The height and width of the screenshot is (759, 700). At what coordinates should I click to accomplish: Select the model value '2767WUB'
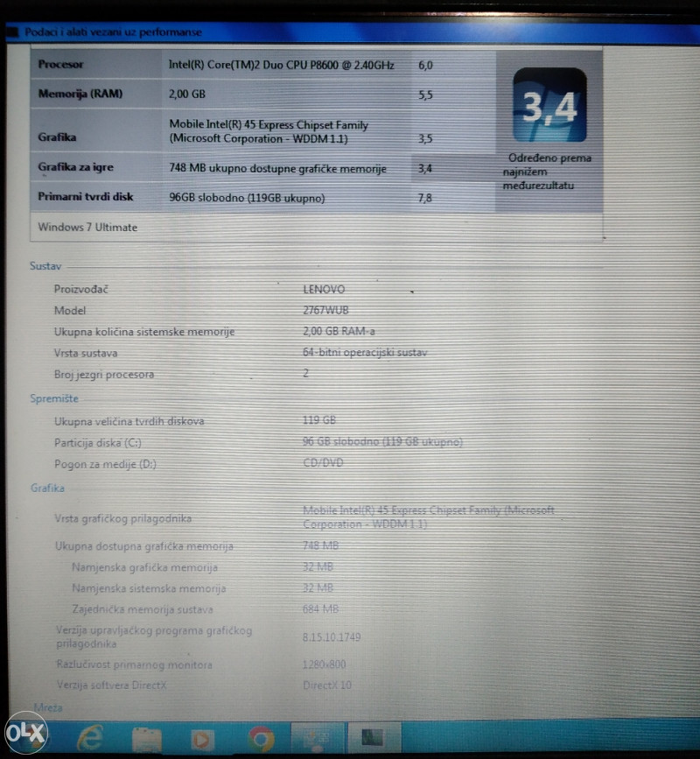(x=325, y=310)
